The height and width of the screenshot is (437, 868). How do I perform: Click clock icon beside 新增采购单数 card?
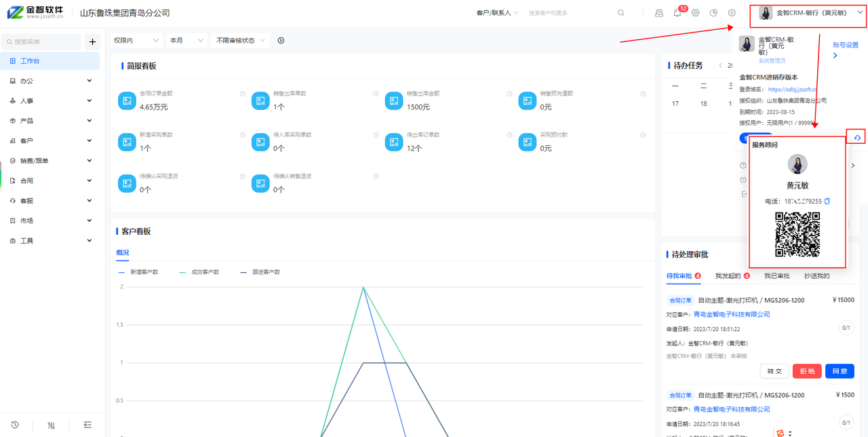(242, 135)
